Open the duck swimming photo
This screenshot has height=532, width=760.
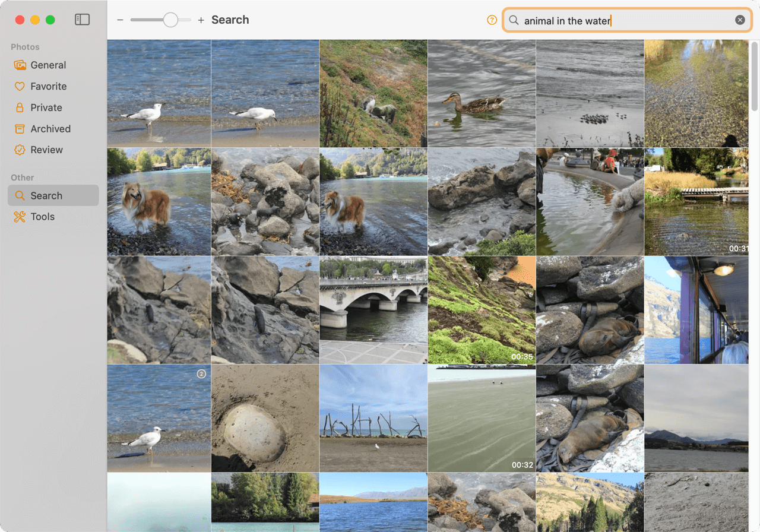point(482,93)
